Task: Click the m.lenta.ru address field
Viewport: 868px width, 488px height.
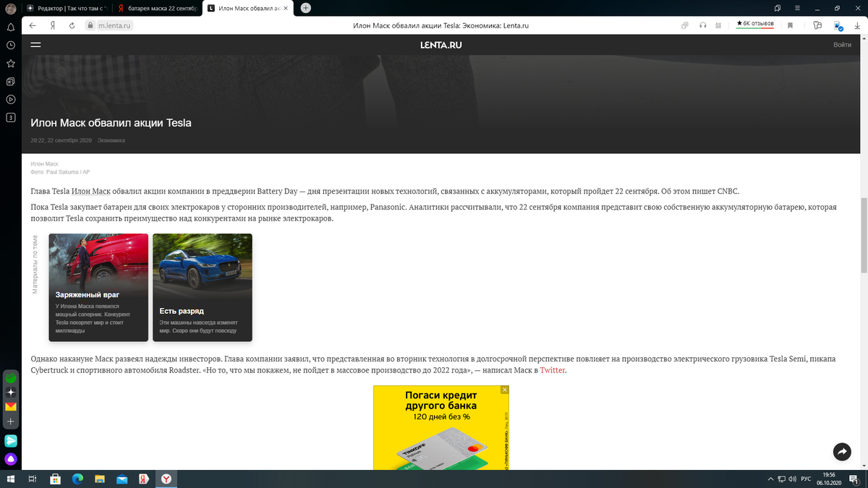Action: [x=116, y=25]
